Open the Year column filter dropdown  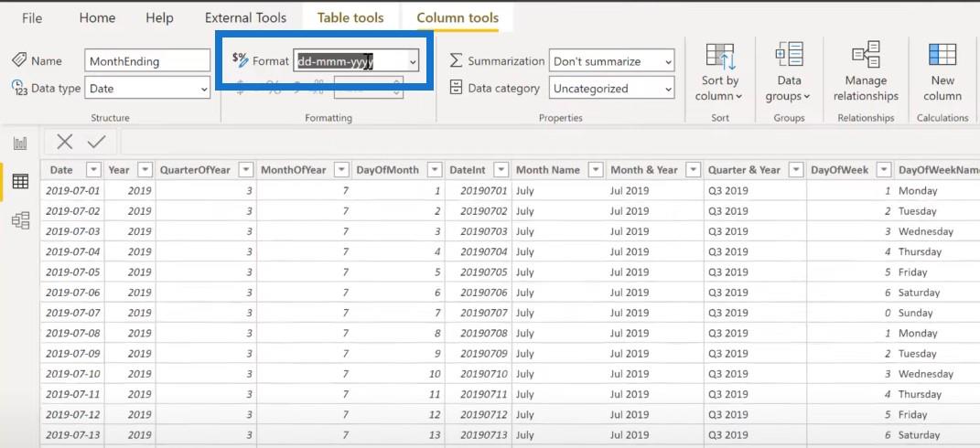coord(145,170)
